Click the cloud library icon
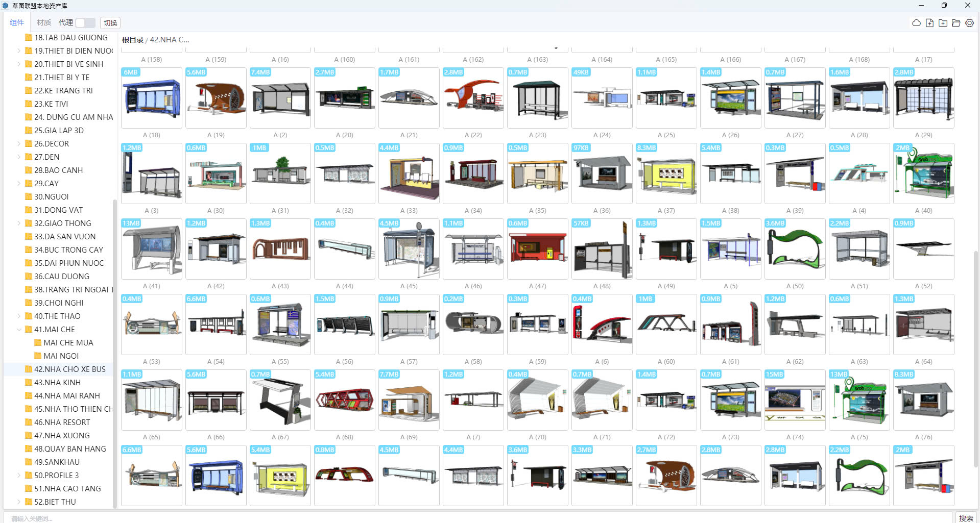The image size is (980, 523). [916, 23]
